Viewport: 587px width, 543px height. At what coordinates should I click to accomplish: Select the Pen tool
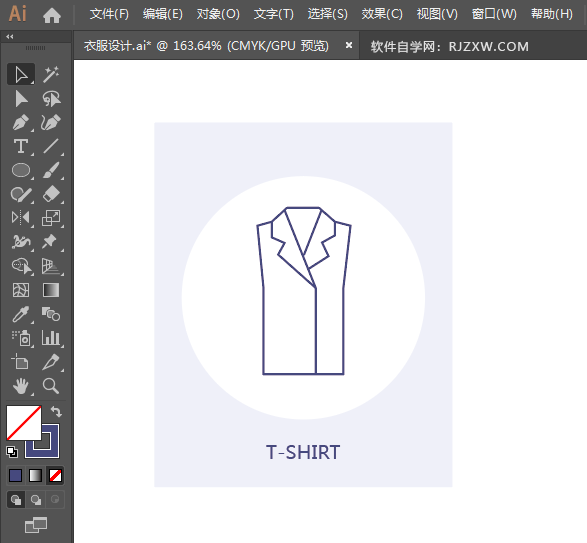[x=21, y=122]
